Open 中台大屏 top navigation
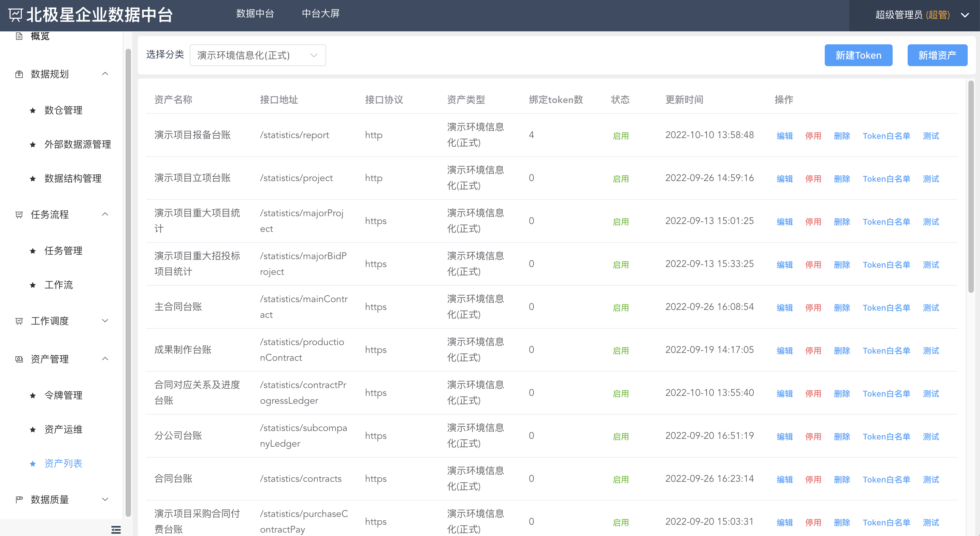Screen dimensions: 980x536 [320, 14]
